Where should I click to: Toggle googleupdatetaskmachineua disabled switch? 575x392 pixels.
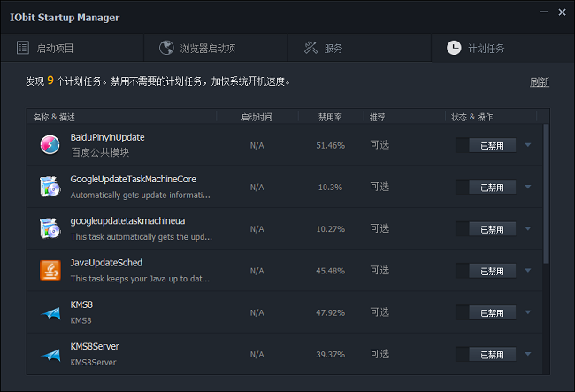coord(486,229)
